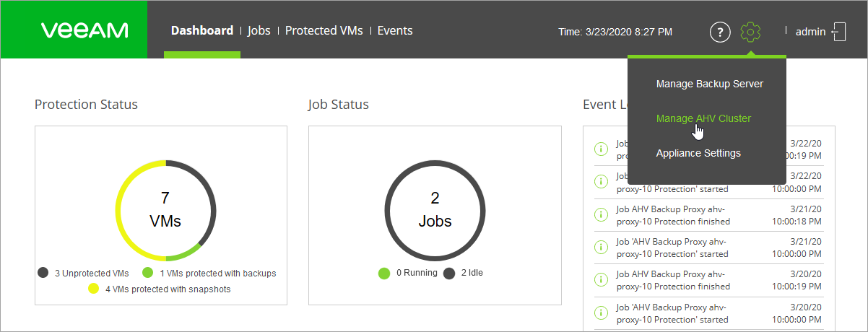
Task: Click the yellow snapshots legend dot
Action: 94,289
